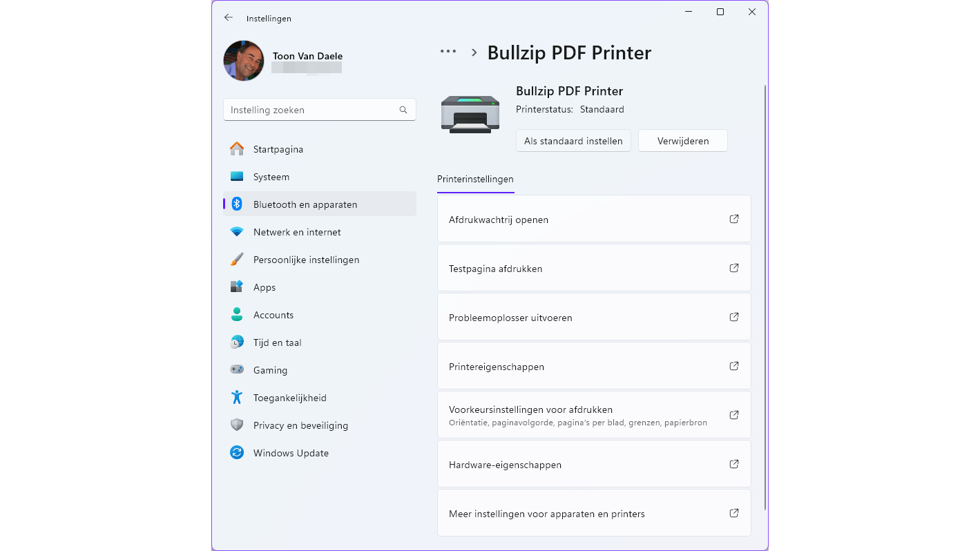Click external-link icon for Probleemoplosser uitvoeren

tap(734, 317)
